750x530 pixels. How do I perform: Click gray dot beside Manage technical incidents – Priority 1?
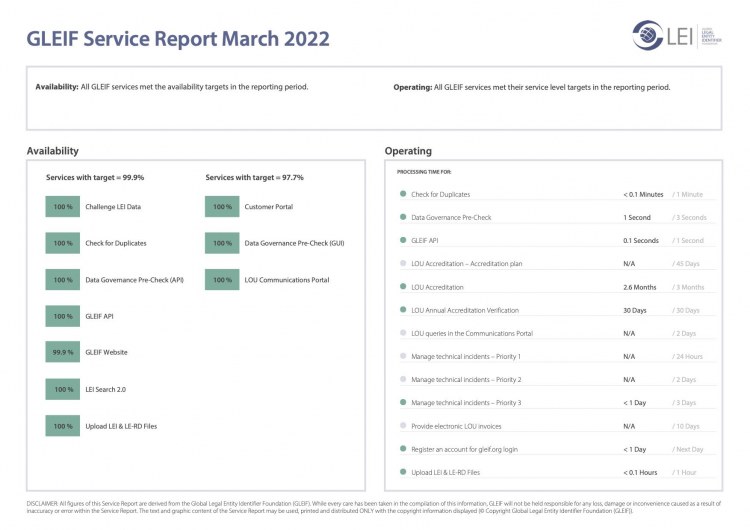coord(402,356)
